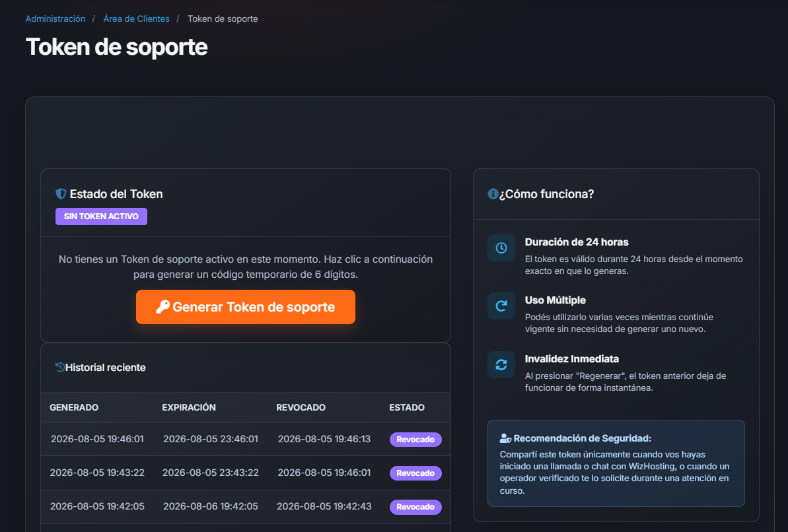This screenshot has height=532, width=788.
Task: Click the shield icon beside Estado del Token
Action: (x=61, y=194)
